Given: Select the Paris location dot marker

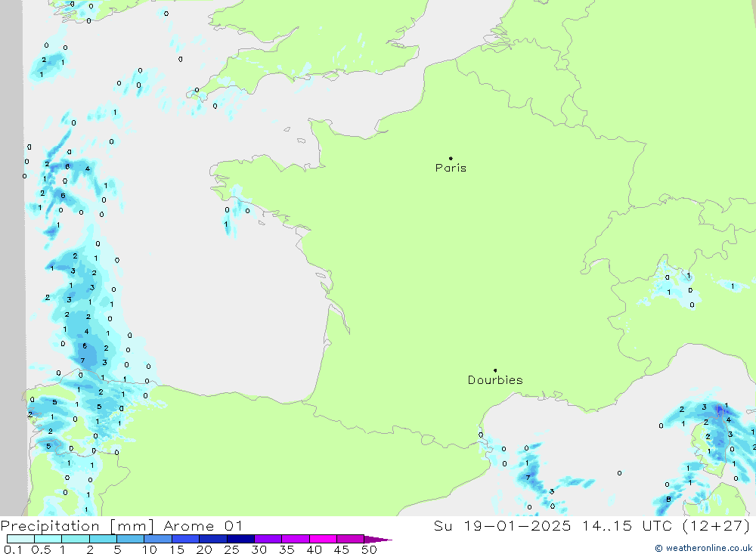Looking at the screenshot, I should [451, 158].
